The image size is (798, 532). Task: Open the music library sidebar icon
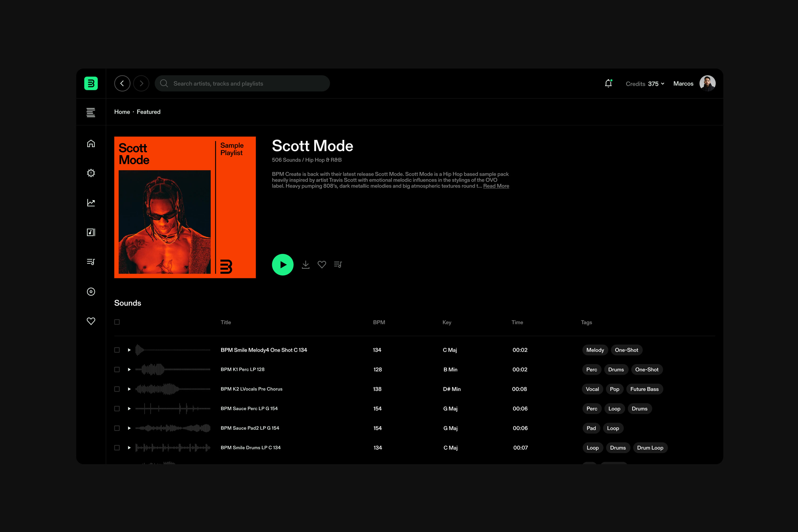point(91,232)
